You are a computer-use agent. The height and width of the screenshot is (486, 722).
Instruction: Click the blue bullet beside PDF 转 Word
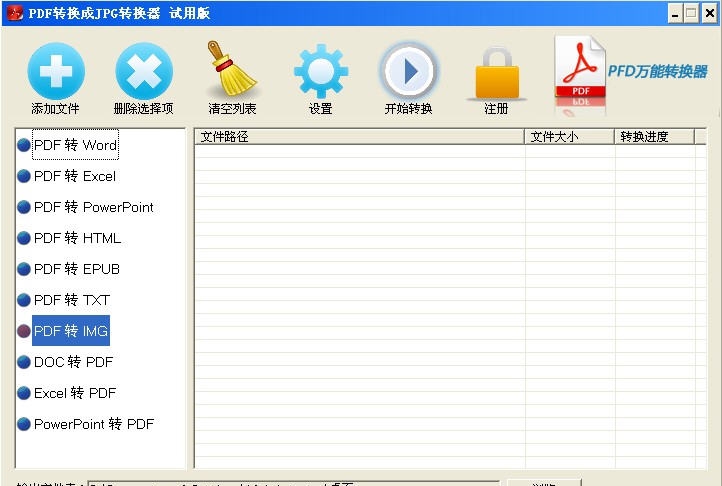pyautogui.click(x=23, y=145)
